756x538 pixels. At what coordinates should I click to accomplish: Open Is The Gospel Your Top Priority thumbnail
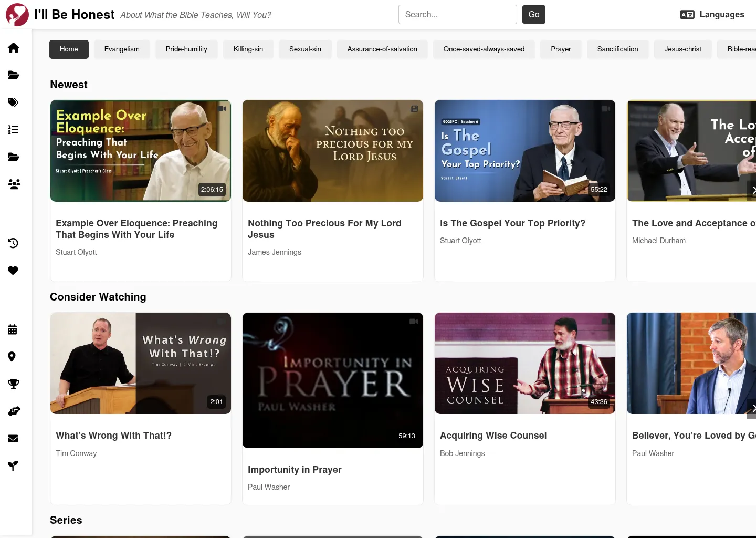525,151
